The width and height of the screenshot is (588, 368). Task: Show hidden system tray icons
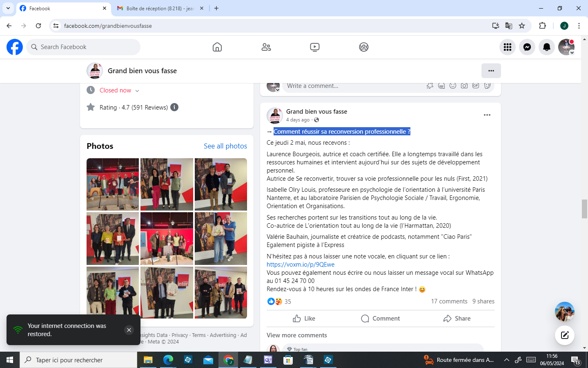507,360
